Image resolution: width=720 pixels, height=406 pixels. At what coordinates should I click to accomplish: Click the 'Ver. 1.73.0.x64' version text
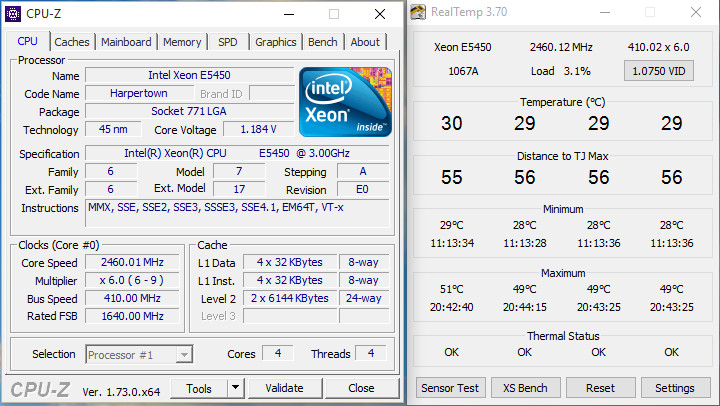coord(121,392)
